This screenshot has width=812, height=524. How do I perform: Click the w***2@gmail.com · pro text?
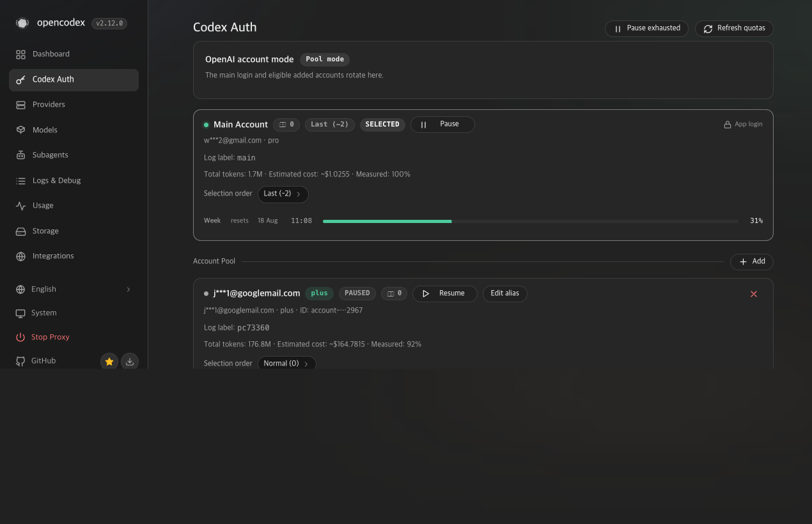pyautogui.click(x=241, y=141)
